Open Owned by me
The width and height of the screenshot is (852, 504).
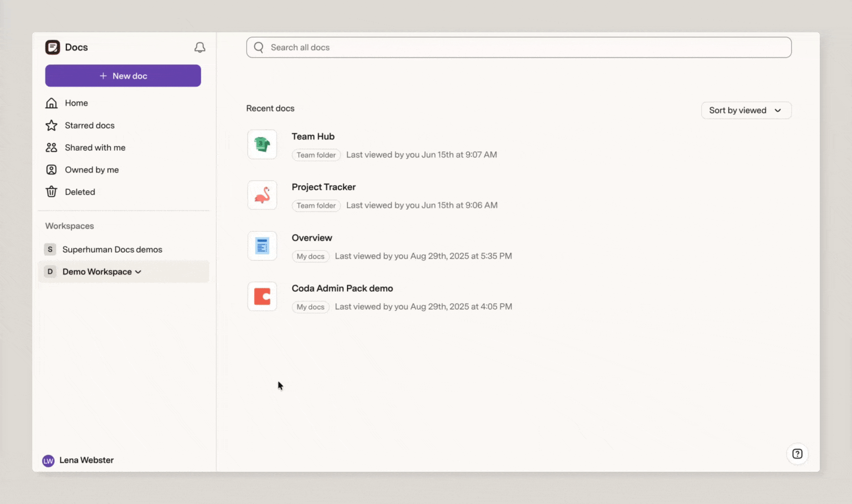click(x=92, y=170)
